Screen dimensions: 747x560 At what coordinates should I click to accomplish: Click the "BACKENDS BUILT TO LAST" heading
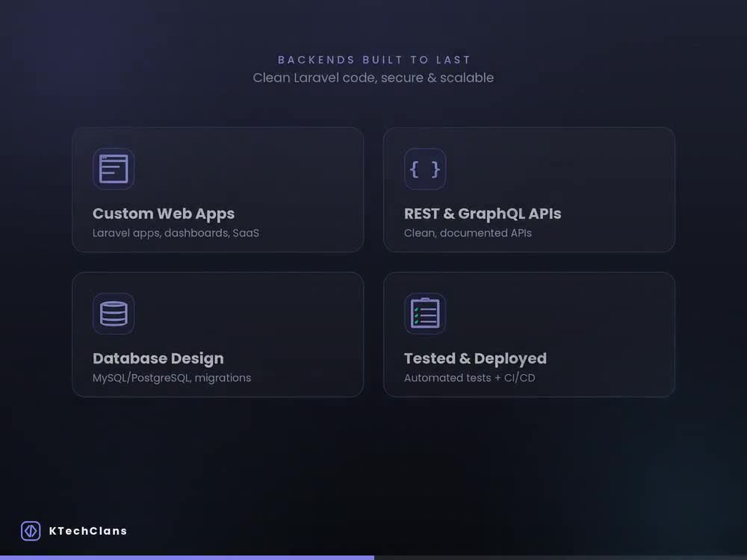point(374,60)
